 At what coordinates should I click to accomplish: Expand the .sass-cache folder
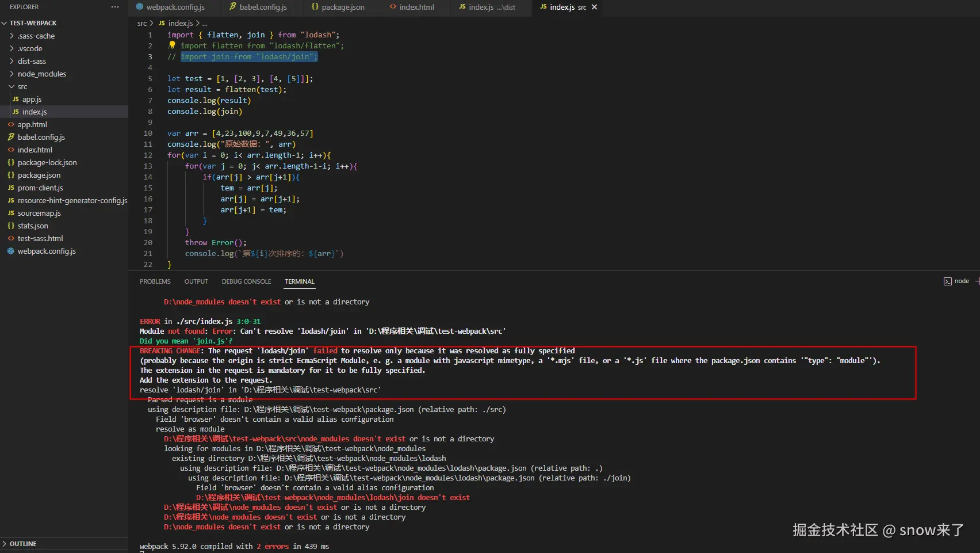click(x=12, y=36)
